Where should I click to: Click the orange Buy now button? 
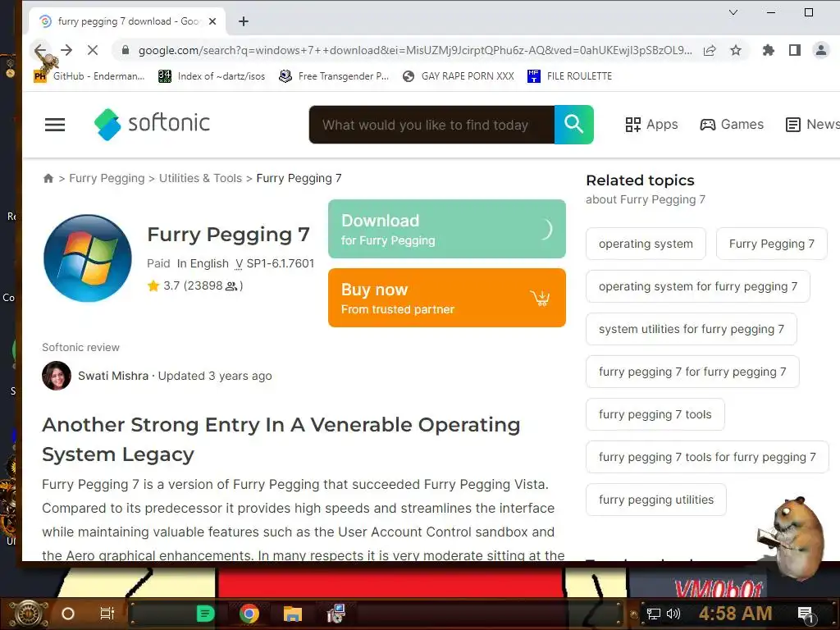447,298
